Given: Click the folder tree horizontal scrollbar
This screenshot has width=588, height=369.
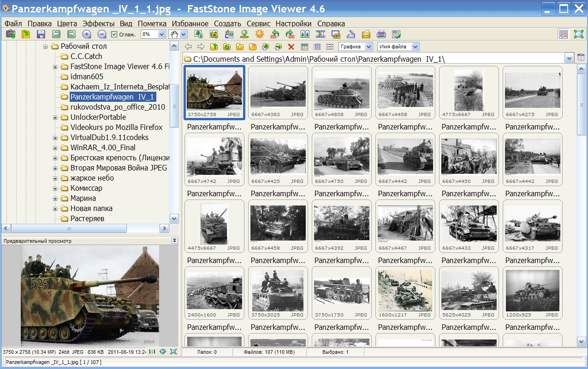Looking at the screenshot, I should [x=69, y=228].
